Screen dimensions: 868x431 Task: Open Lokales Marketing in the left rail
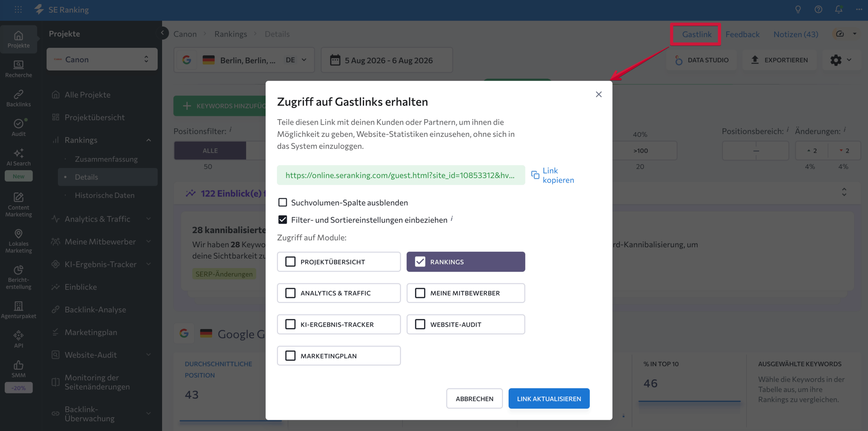pos(19,241)
